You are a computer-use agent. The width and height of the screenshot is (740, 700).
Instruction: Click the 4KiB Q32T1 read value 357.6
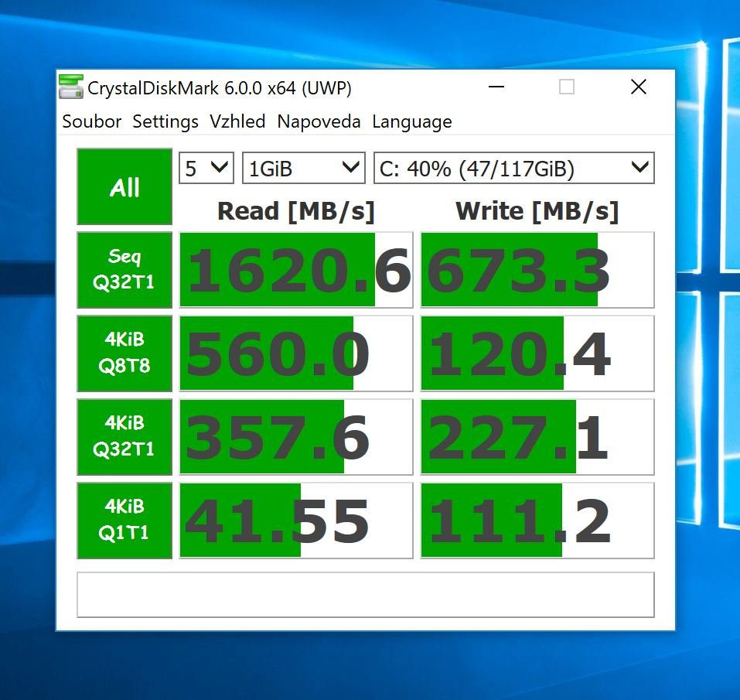(x=296, y=436)
